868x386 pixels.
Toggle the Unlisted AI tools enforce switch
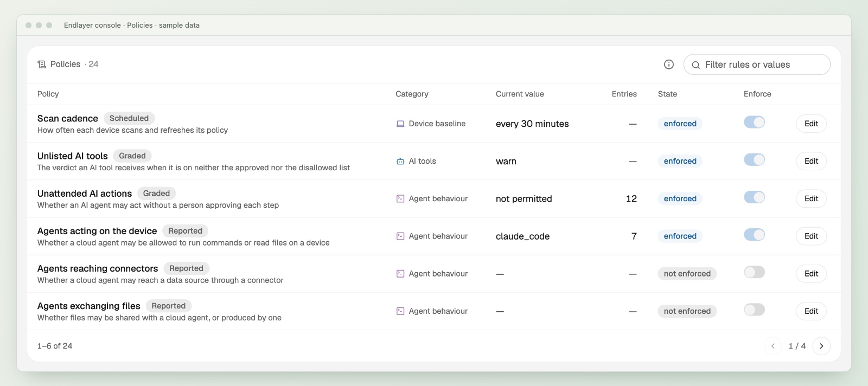click(x=754, y=160)
